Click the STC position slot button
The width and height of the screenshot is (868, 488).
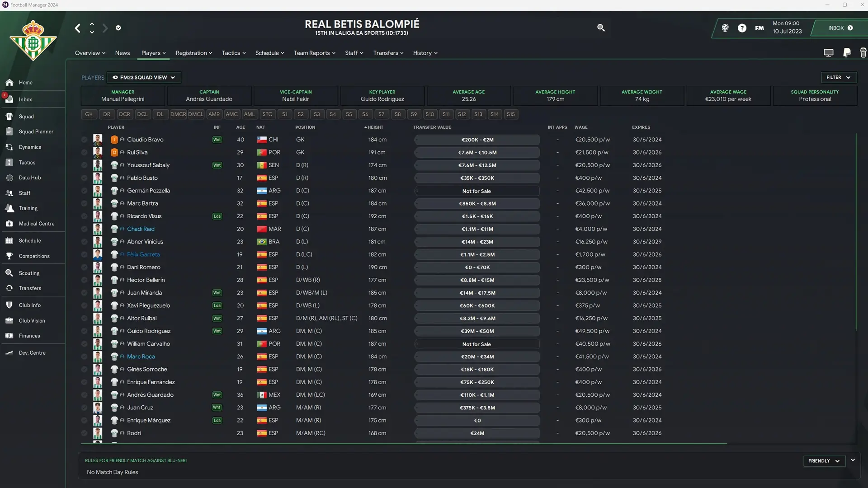click(x=267, y=114)
